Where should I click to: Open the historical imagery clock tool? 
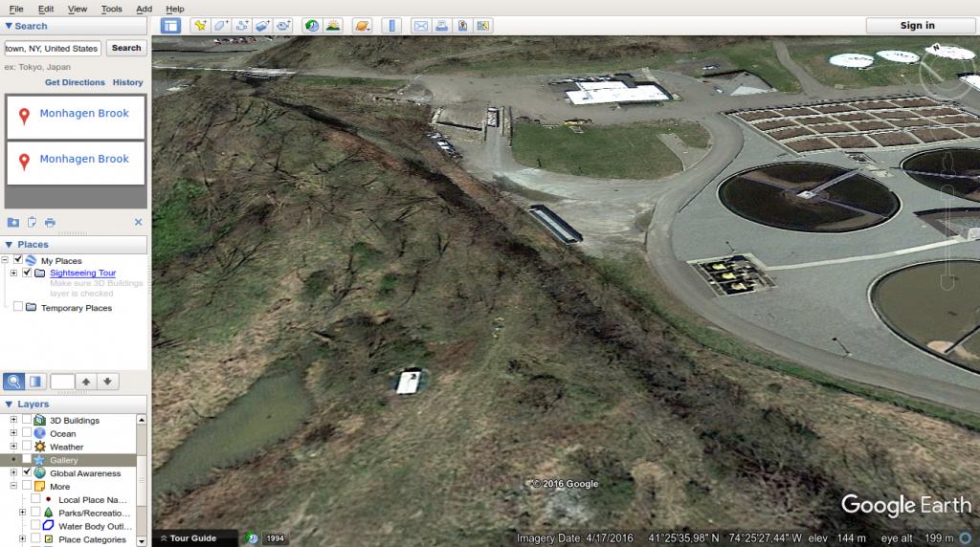pos(312,26)
